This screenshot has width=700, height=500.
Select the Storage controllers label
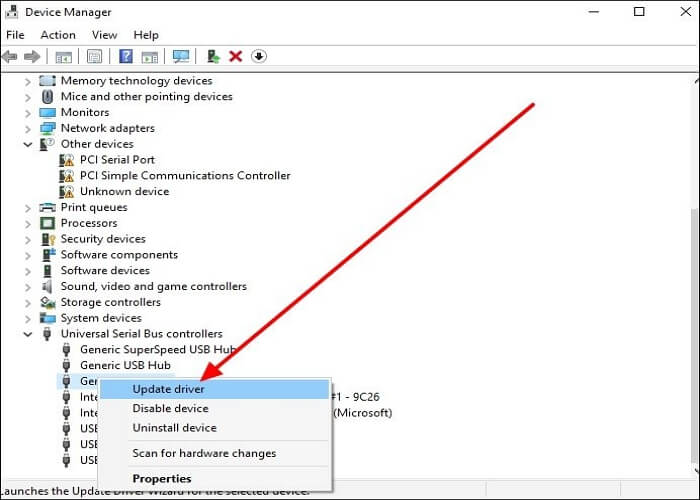click(111, 302)
